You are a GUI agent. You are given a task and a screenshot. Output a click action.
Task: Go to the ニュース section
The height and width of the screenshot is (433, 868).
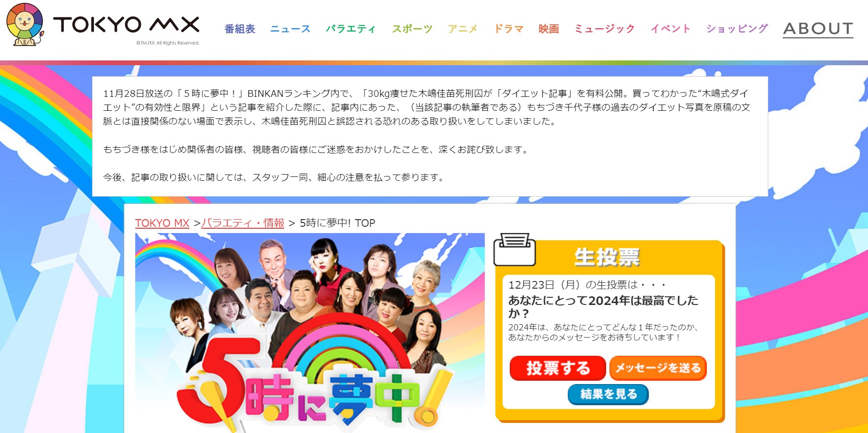click(x=290, y=29)
